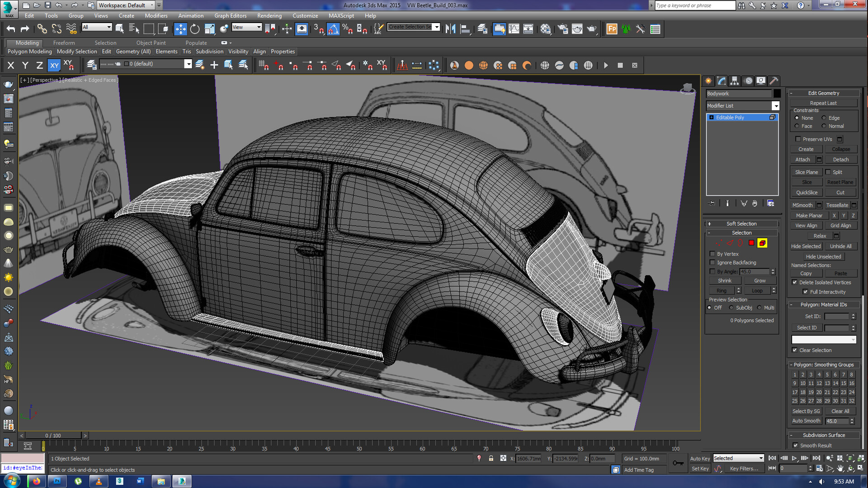Open the Modify command panel tab

pyautogui.click(x=722, y=81)
